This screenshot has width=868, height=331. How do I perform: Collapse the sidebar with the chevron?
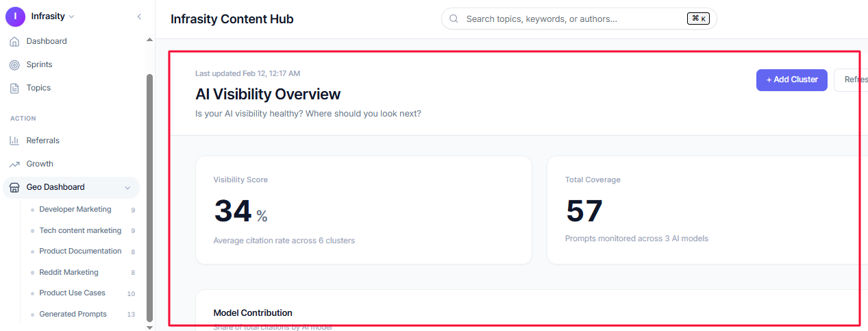139,16
